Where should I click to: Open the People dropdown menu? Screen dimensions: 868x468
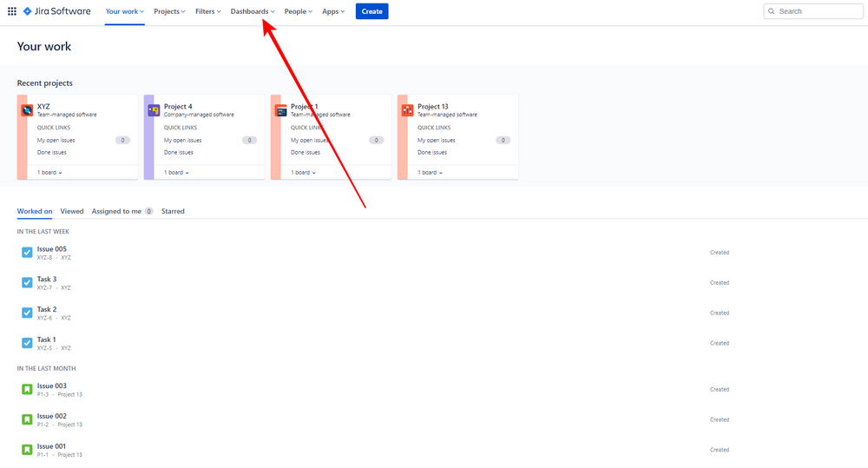click(x=299, y=11)
